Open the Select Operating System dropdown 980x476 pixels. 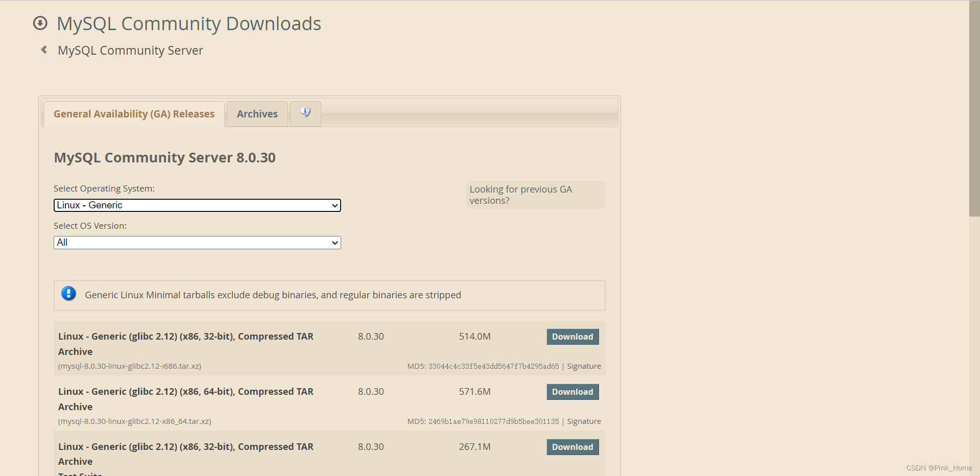197,205
